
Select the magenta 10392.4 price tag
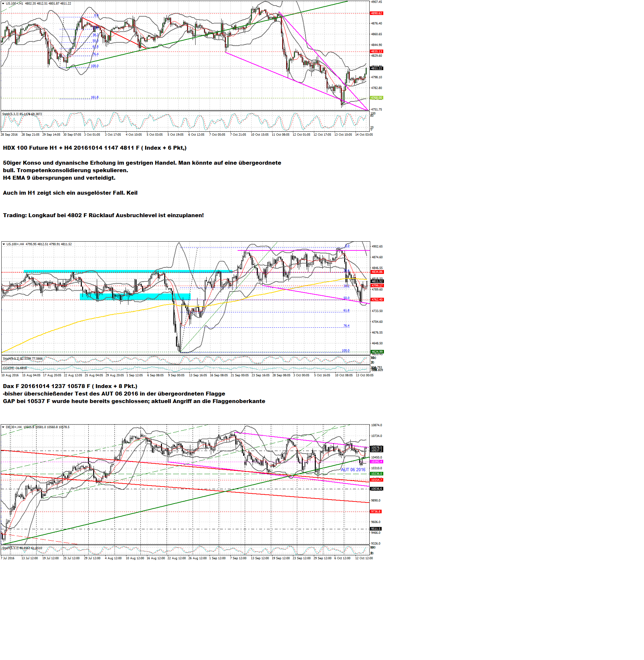[x=376, y=462]
